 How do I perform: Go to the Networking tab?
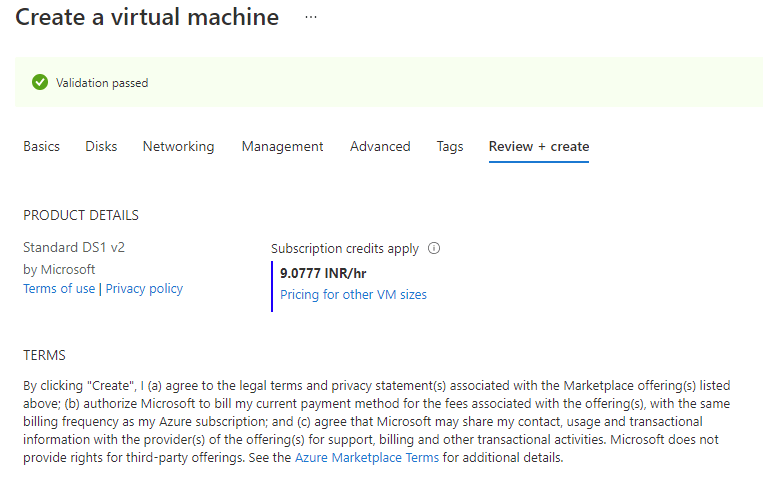click(x=178, y=147)
